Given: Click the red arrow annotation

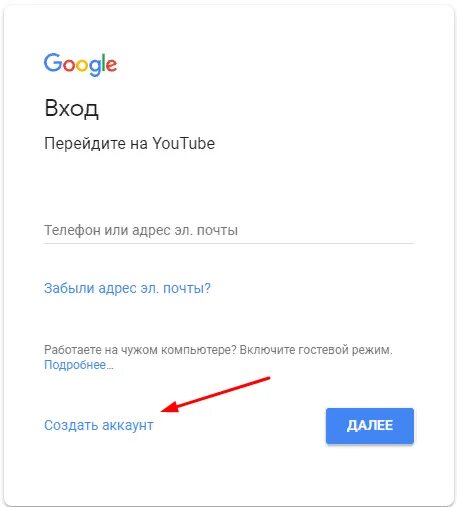Looking at the screenshot, I should pos(215,395).
